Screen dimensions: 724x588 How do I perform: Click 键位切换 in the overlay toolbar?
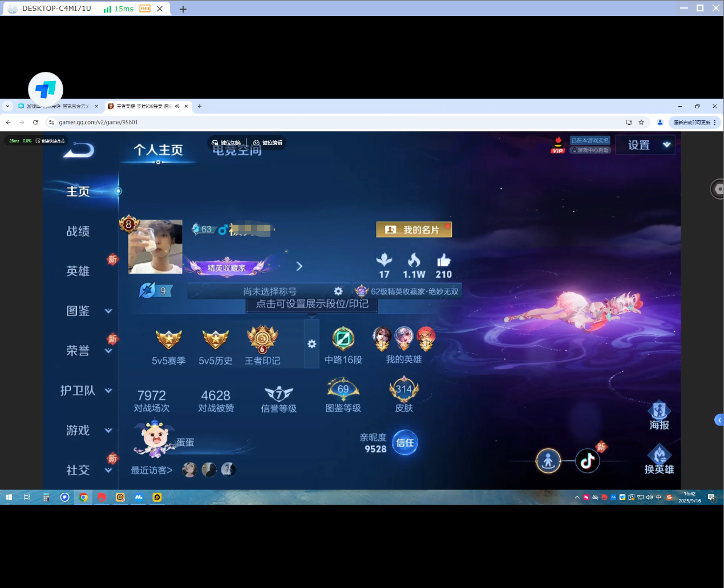(x=226, y=143)
